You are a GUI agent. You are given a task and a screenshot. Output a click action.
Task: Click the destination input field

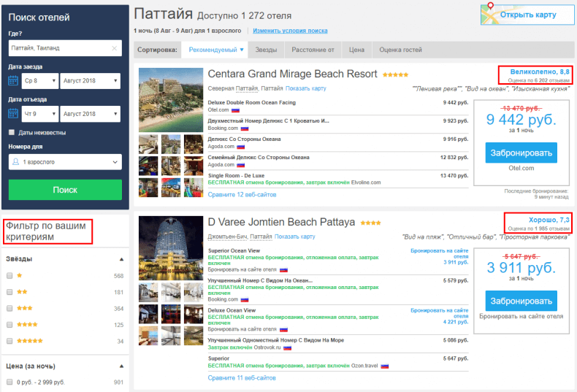coord(65,48)
